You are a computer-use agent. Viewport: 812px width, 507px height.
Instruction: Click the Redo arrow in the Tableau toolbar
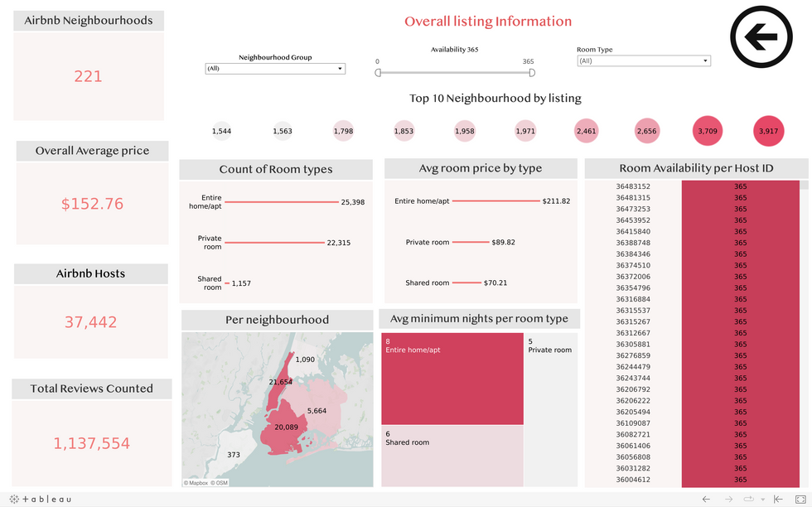(x=728, y=500)
